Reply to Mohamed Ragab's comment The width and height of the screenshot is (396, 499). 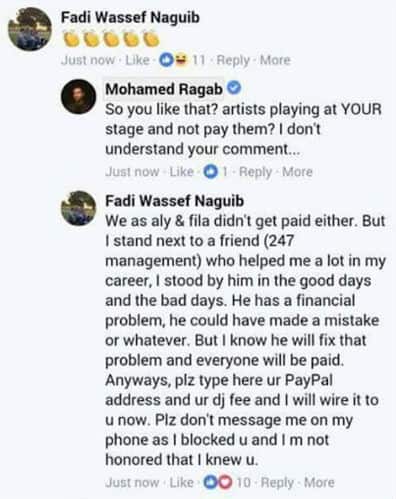256,172
